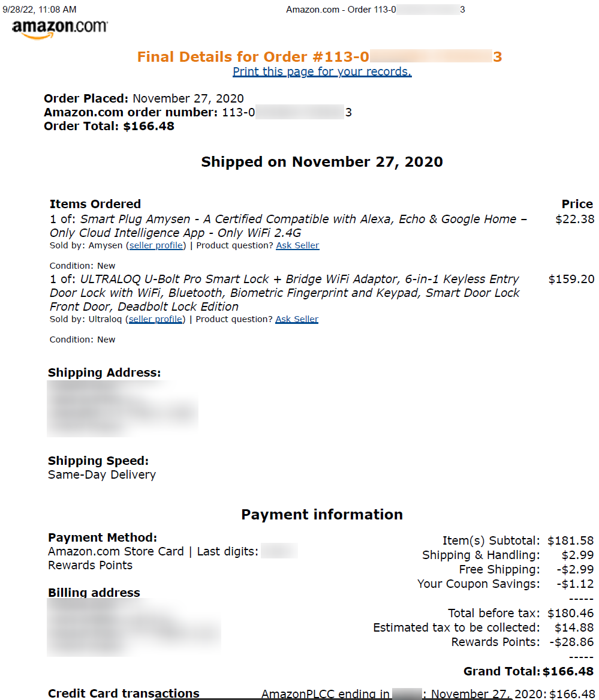Open Ultraloq seller profile link
This screenshot has height=700, width=599.
155,319
